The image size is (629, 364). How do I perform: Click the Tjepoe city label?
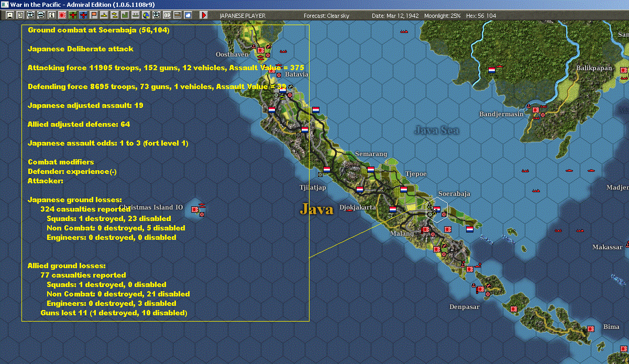coord(416,173)
